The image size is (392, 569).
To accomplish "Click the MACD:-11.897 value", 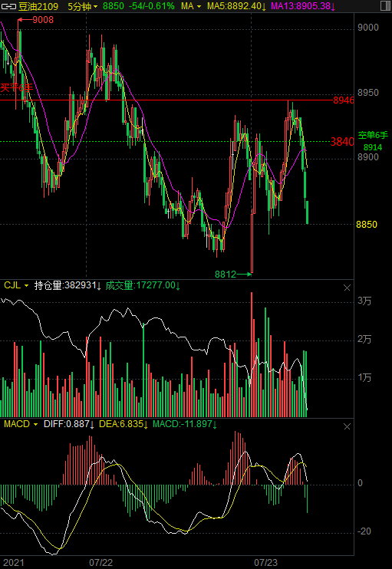I will click(x=185, y=424).
